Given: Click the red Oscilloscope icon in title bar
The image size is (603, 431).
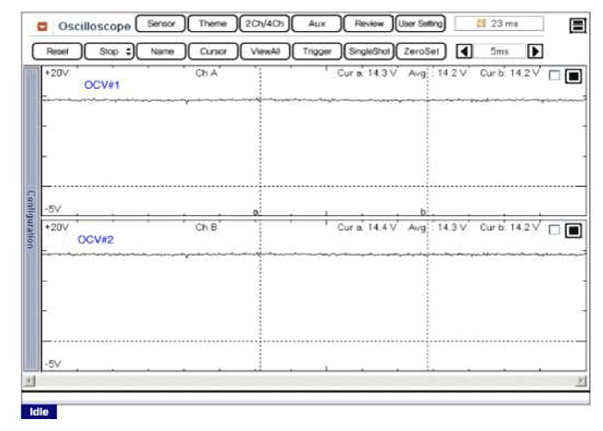Looking at the screenshot, I should pos(42,25).
